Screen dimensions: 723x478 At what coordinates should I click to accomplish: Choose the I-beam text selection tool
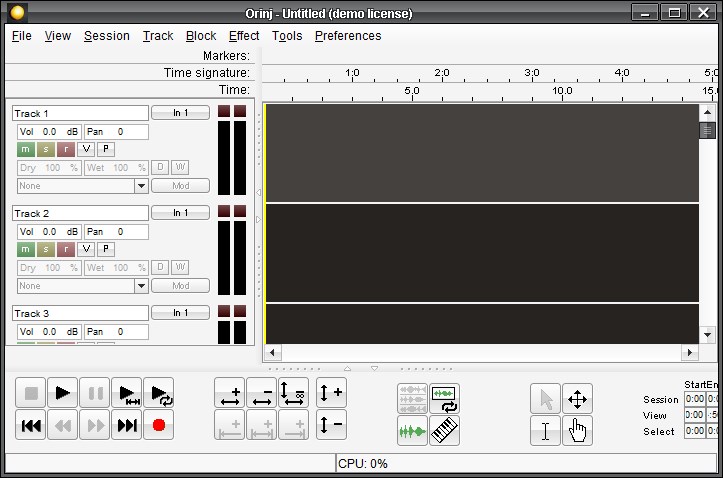(x=545, y=431)
